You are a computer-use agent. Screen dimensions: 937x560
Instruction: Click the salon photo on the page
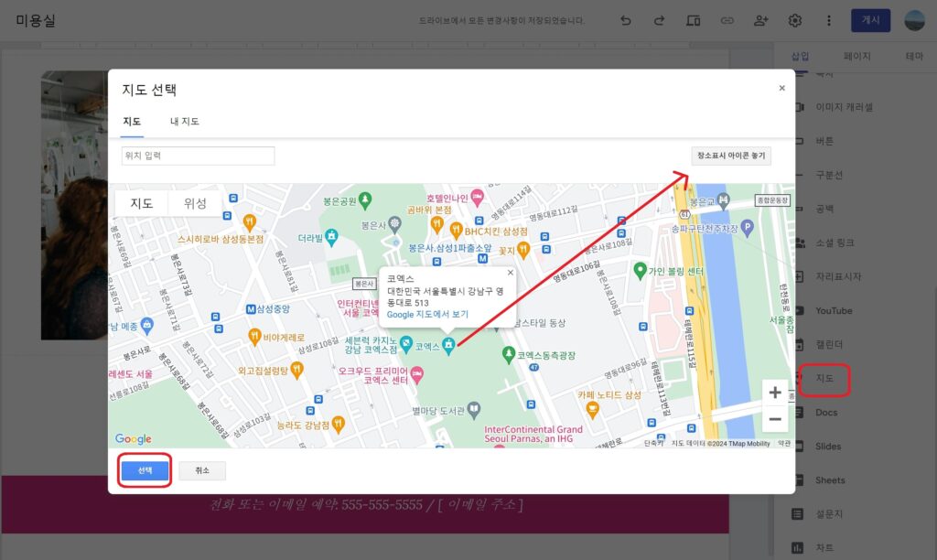coord(74,206)
